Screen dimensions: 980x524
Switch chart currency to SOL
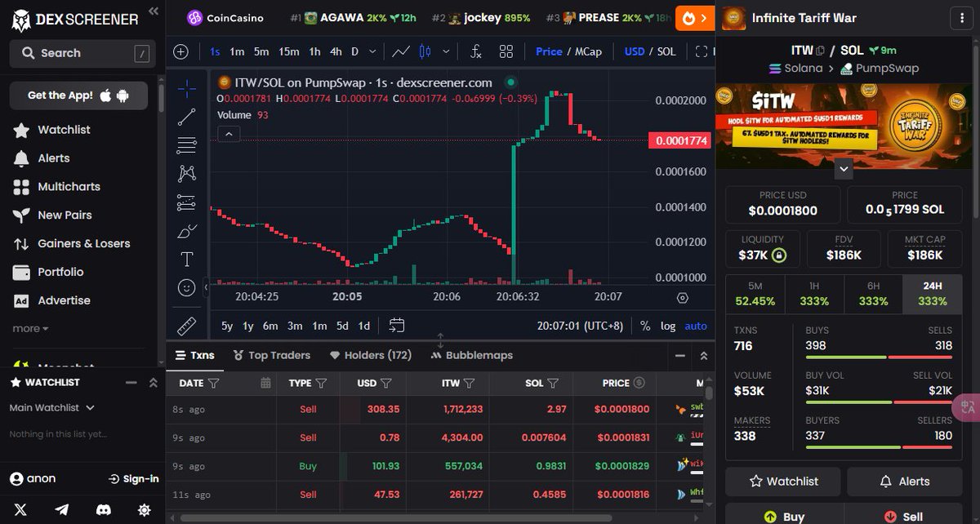tap(666, 51)
